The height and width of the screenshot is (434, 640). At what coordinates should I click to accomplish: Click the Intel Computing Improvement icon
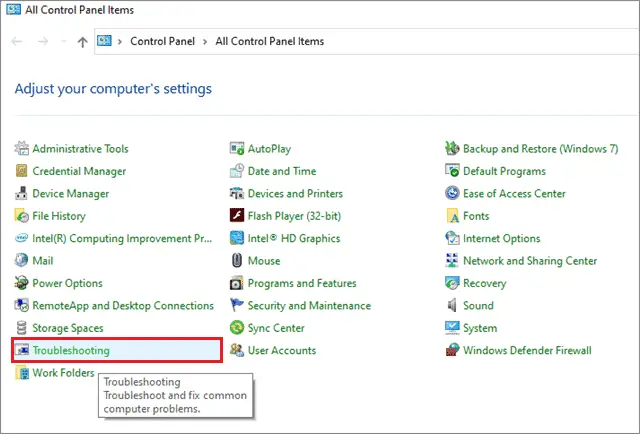tap(21, 238)
